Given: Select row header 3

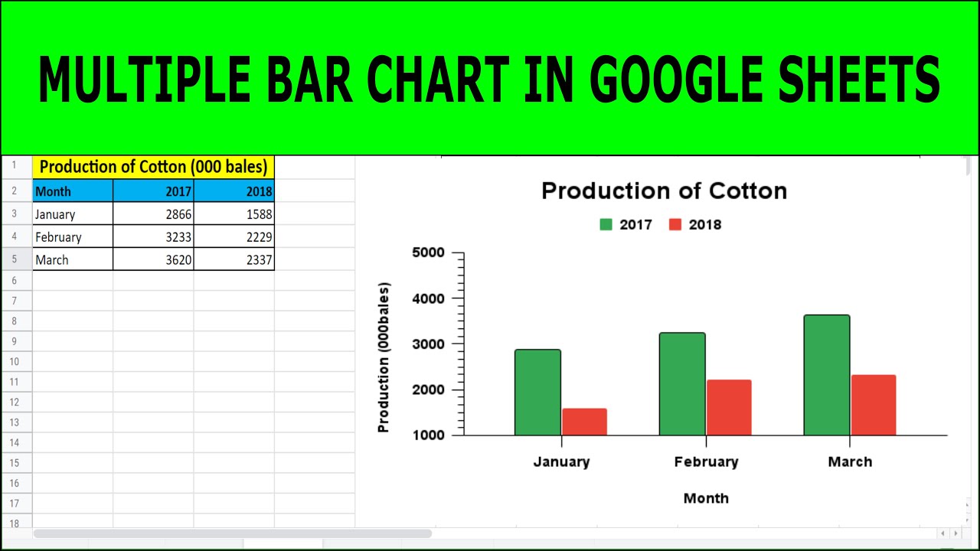Looking at the screenshot, I should point(16,214).
